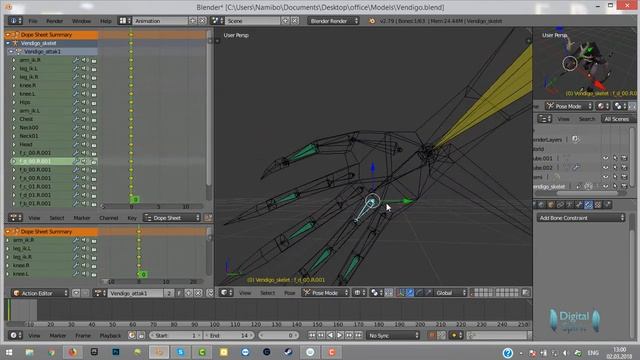Open the Global transform orientation dropdown
The height and width of the screenshot is (360, 640).
(451, 292)
